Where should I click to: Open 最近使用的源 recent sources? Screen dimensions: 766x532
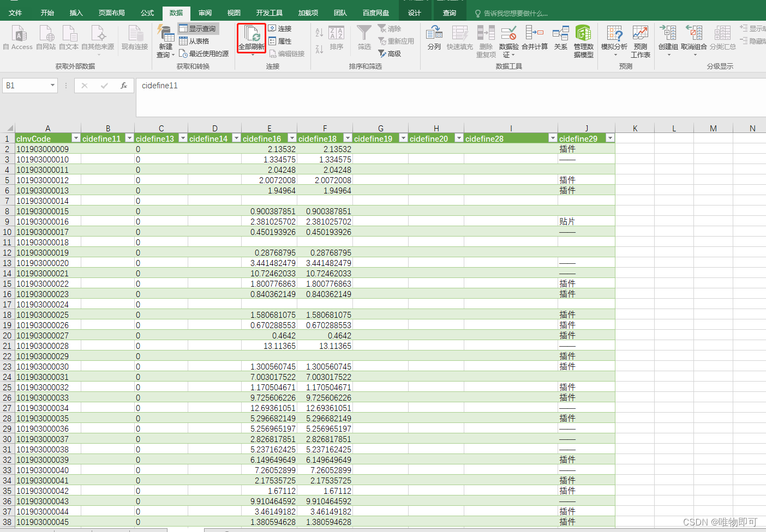(x=204, y=53)
